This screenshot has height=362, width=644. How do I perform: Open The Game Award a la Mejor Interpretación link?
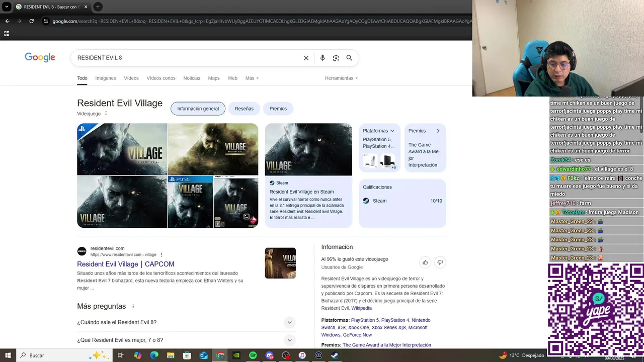[x=387, y=345]
